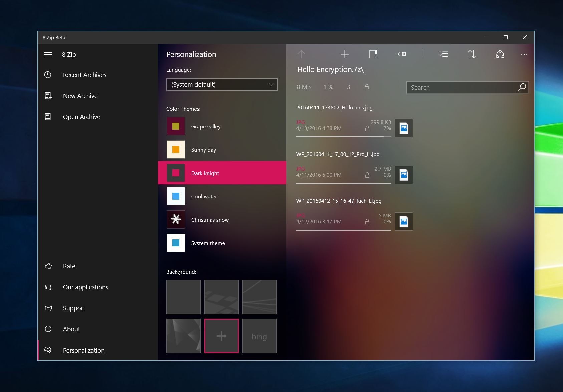Open the more options ellipsis menu
The image size is (563, 392).
(x=524, y=54)
